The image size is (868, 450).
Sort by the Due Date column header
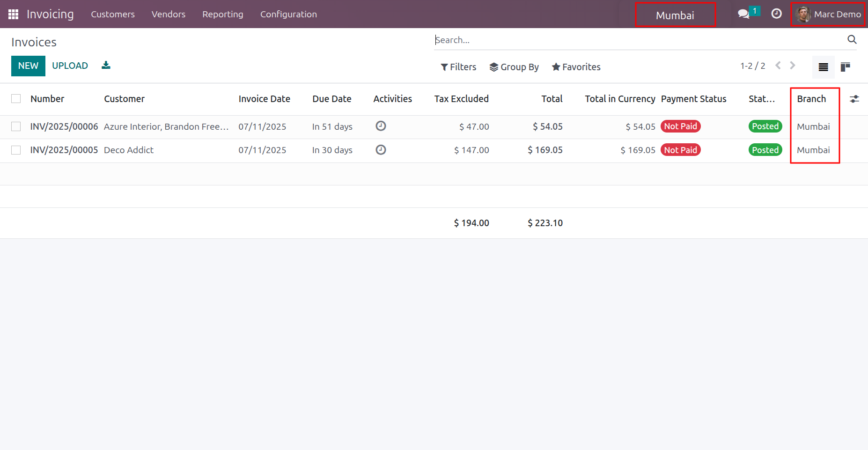(x=331, y=99)
